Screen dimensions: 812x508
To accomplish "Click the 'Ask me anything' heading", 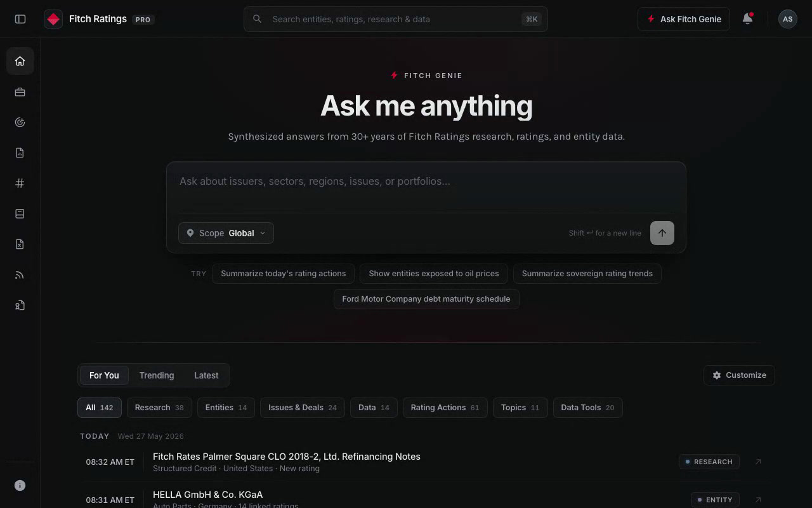I will [426, 105].
